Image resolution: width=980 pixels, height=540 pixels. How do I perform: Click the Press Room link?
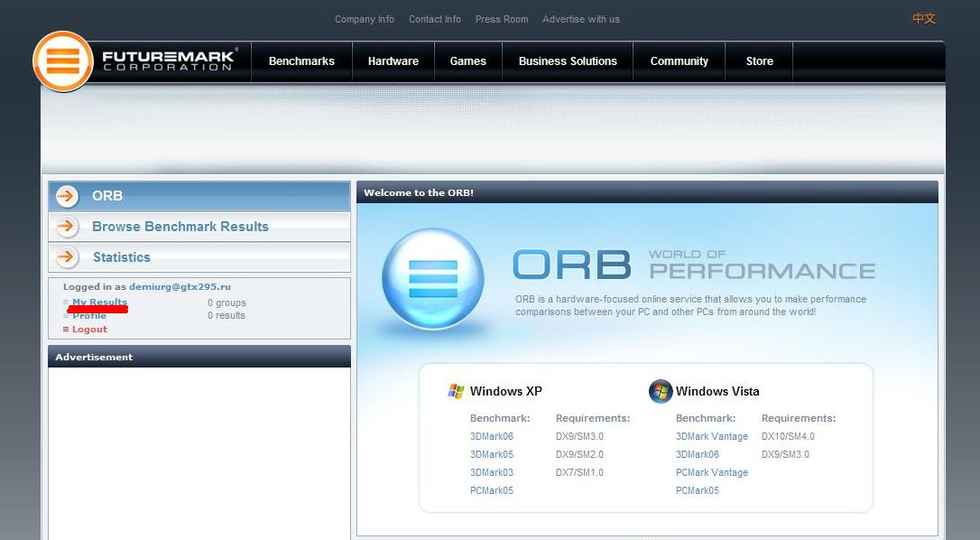tap(502, 19)
